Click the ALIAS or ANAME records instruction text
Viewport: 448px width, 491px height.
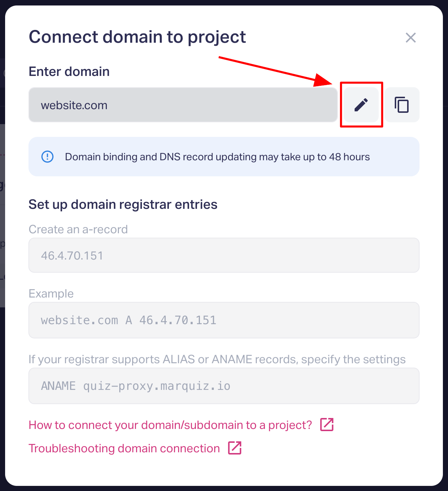pos(217,359)
